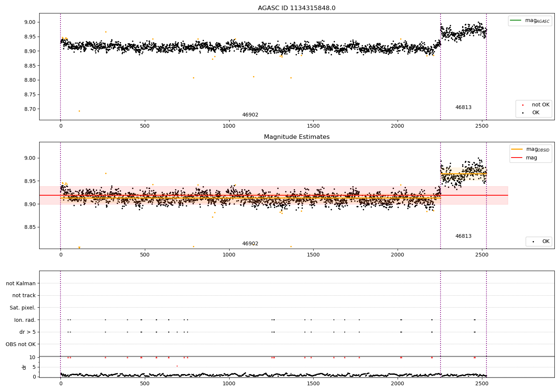
Task: Click obsid label 46902 in top plot
Action: 250,115
